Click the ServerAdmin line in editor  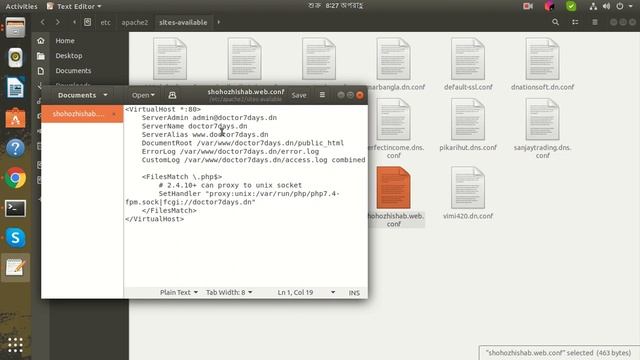click(209, 118)
